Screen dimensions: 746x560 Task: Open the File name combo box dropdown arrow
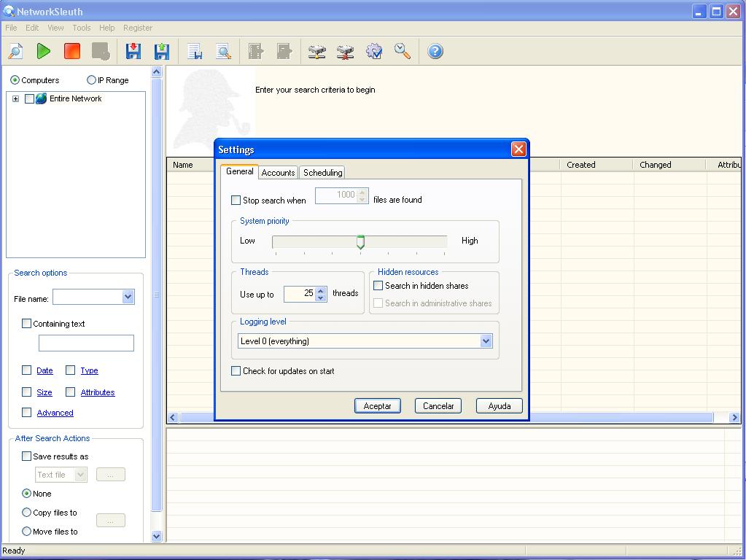[x=128, y=297]
